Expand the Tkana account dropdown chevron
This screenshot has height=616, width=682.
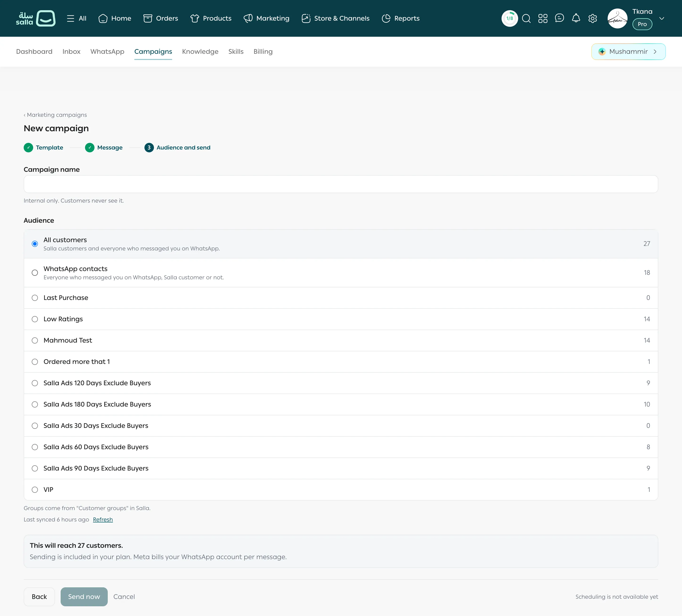point(661,18)
